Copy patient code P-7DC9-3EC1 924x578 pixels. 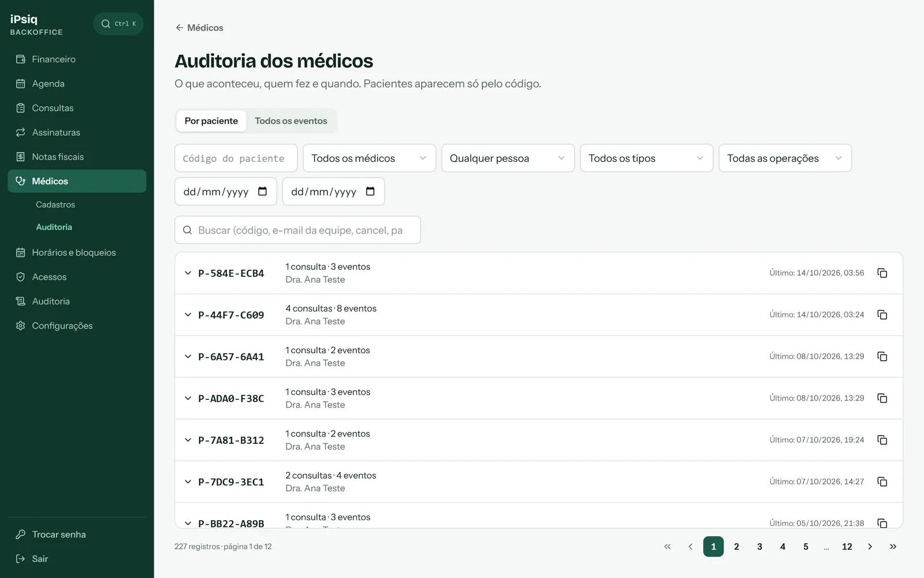(882, 481)
